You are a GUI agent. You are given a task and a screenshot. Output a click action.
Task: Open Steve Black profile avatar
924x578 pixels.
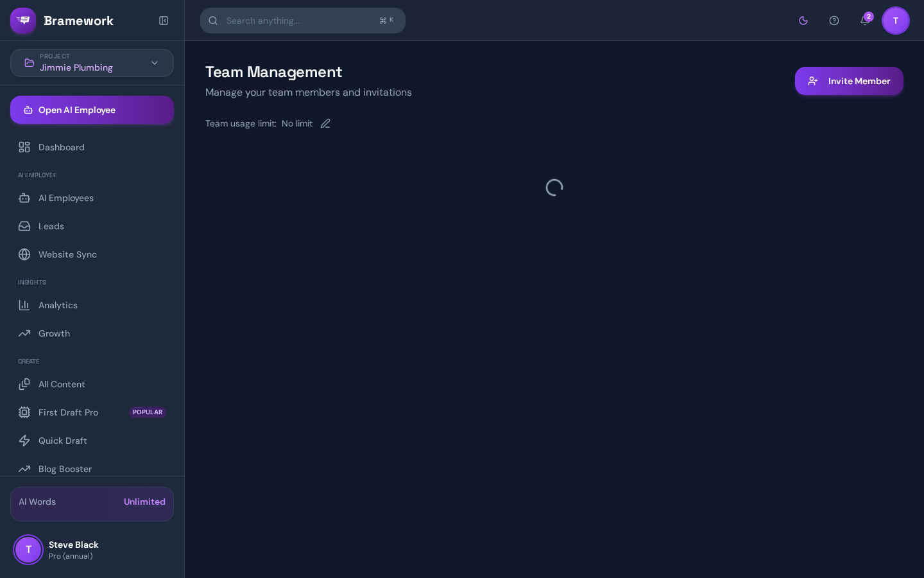coord(28,550)
